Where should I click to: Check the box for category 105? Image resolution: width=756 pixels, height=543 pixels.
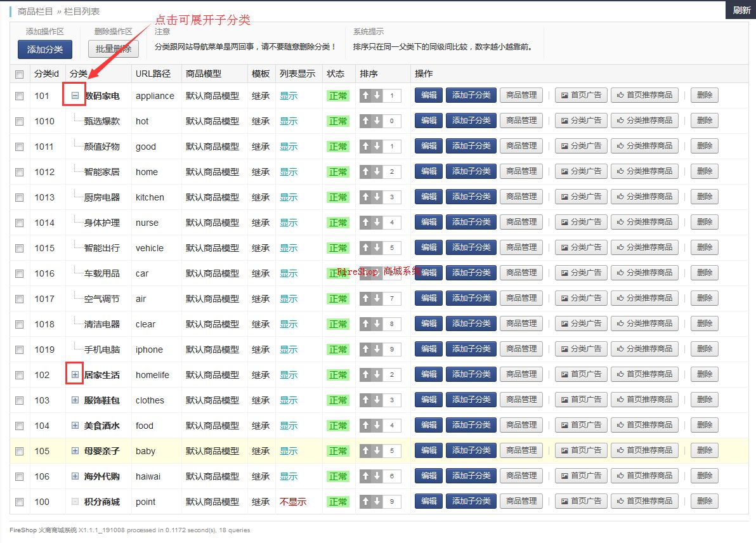click(x=19, y=452)
